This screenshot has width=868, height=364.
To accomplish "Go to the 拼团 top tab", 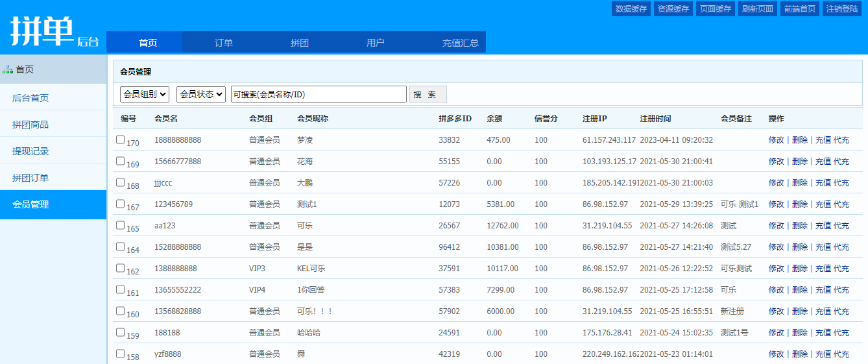I will tap(300, 43).
